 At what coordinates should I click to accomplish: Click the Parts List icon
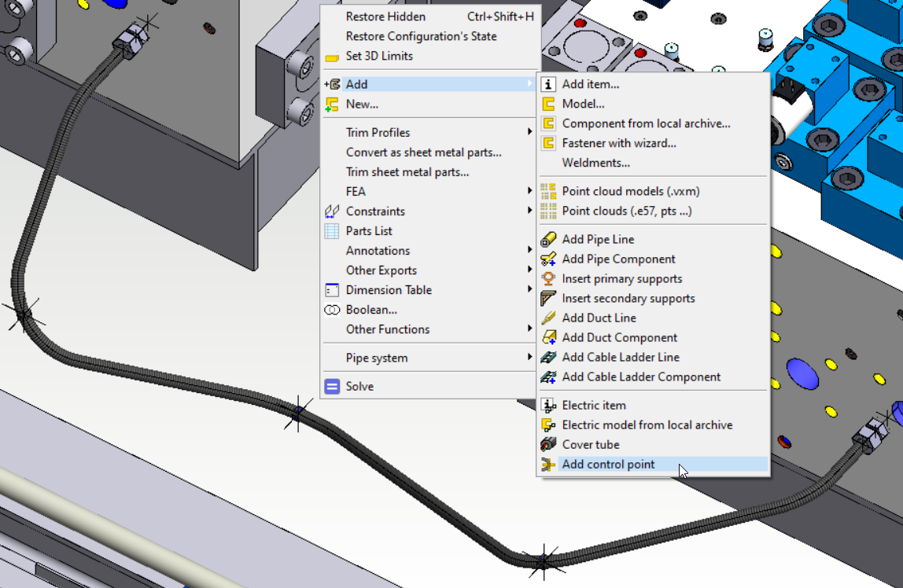[x=332, y=231]
